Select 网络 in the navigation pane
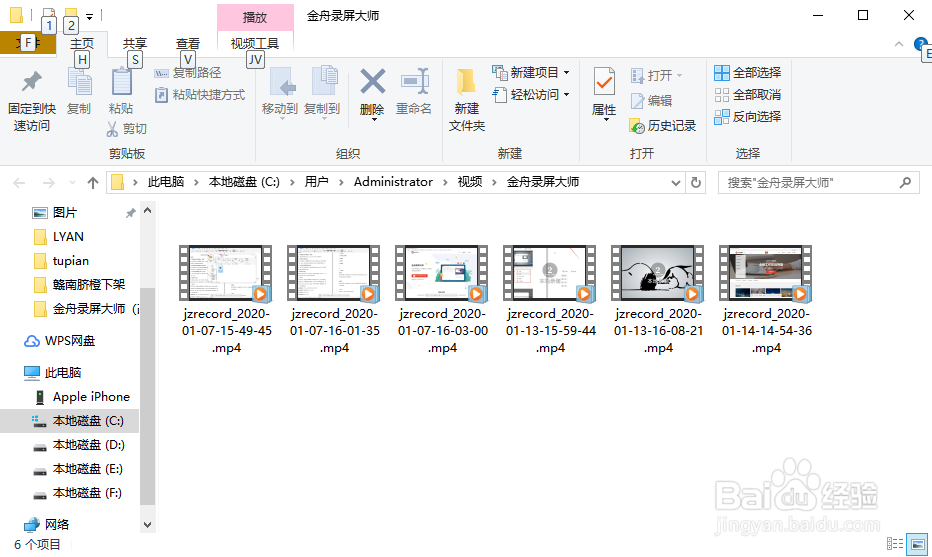Image resolution: width=932 pixels, height=557 pixels. coord(57,525)
